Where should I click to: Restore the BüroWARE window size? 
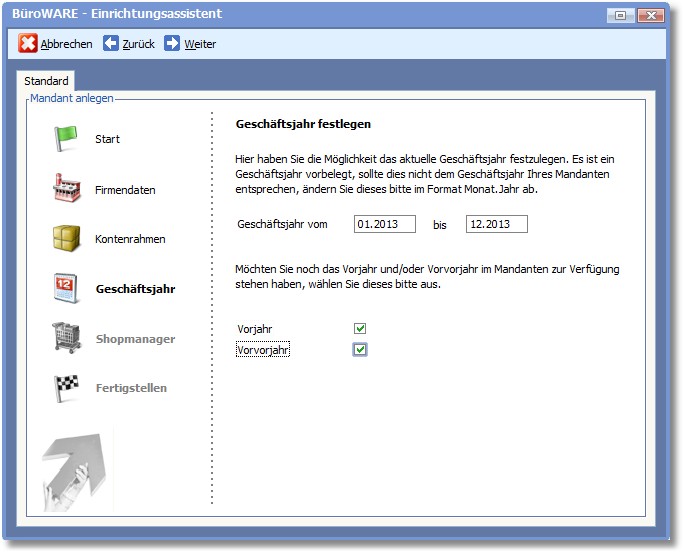(x=620, y=15)
